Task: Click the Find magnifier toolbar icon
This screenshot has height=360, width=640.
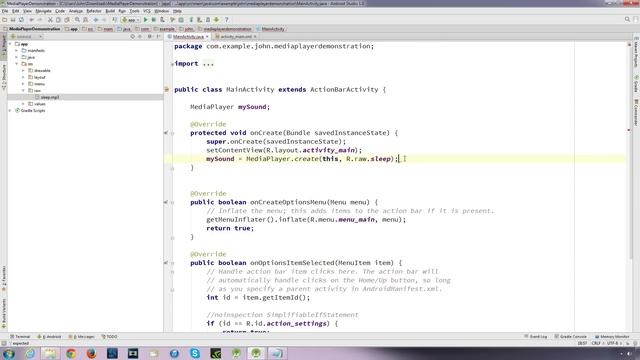Action: point(77,20)
